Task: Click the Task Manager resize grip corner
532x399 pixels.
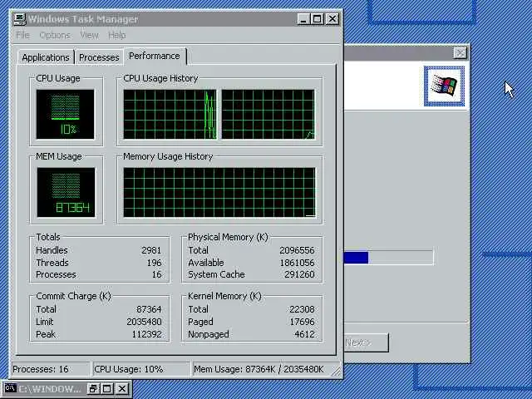Action: [336, 372]
